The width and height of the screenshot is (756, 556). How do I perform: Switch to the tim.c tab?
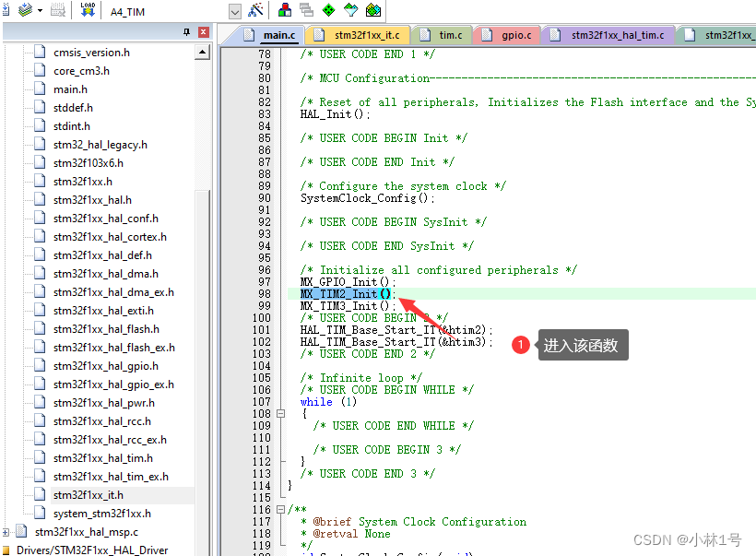(443, 35)
